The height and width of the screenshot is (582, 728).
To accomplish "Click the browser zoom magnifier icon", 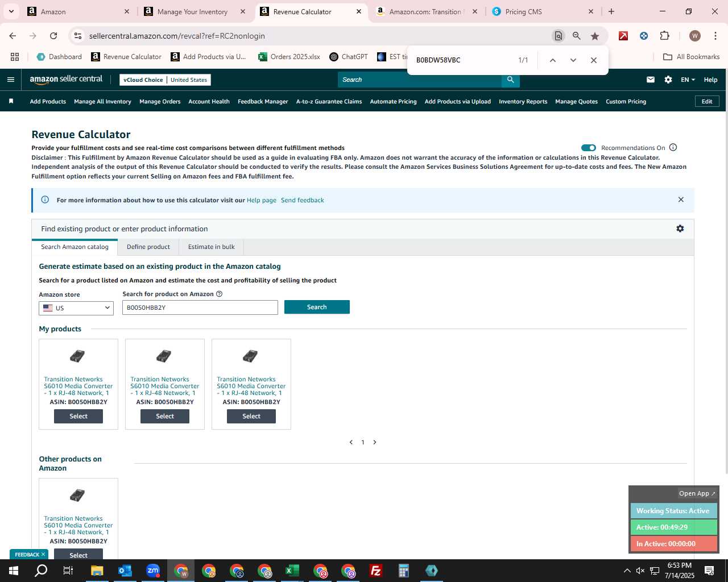I will 577,36.
